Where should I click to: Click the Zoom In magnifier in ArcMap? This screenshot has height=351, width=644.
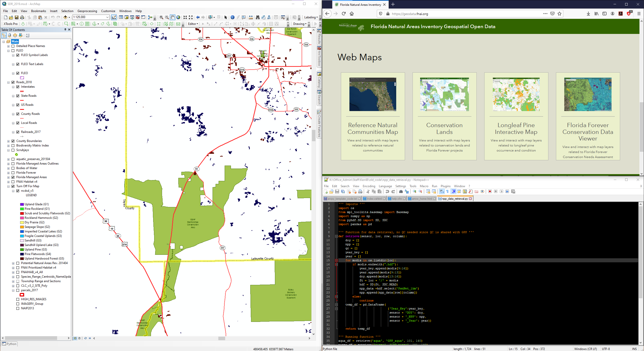[161, 17]
